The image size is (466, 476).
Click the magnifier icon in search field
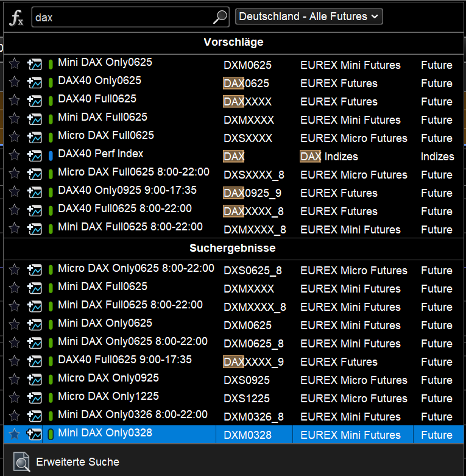(220, 17)
